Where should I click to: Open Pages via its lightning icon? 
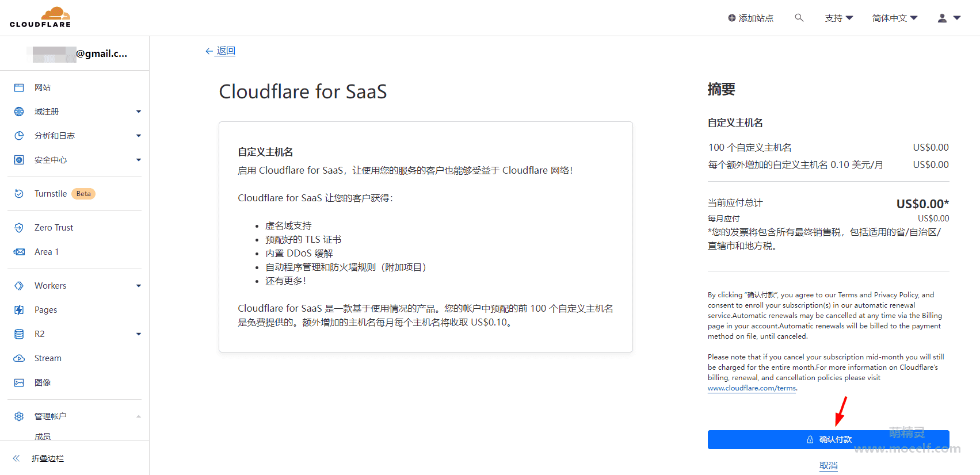coord(19,310)
